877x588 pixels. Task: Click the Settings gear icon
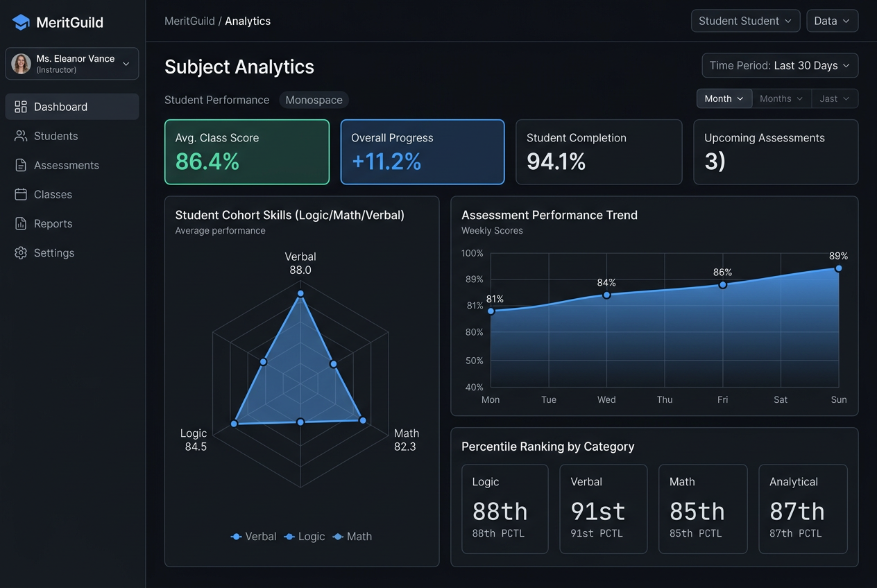[x=21, y=252]
